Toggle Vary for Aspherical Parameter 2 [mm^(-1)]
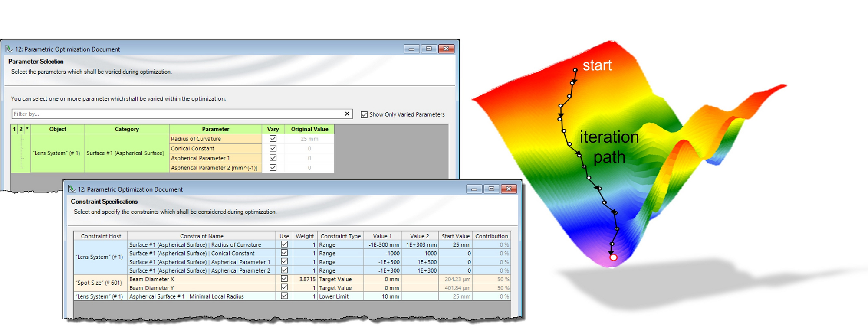This screenshot has height=329, width=868. pyautogui.click(x=273, y=167)
